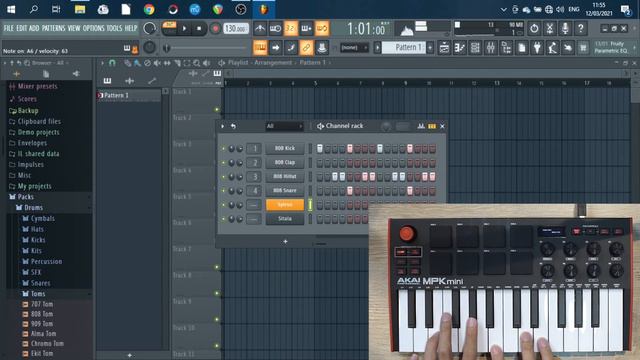
Task: Select the playlist mute tool icon
Action: [x=157, y=63]
